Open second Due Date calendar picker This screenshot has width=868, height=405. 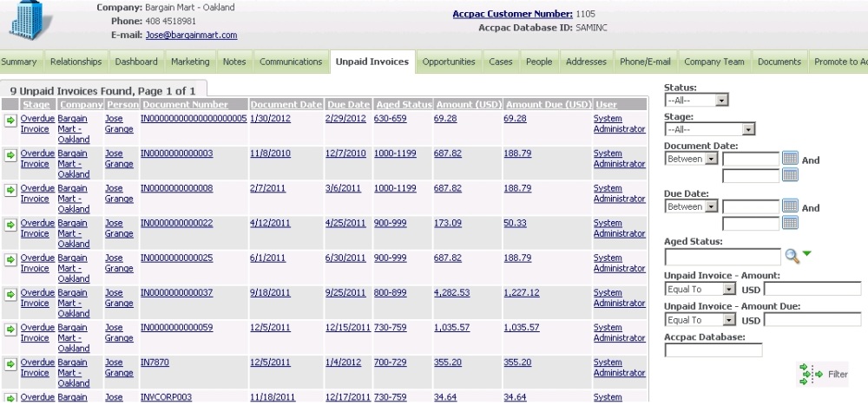(790, 223)
